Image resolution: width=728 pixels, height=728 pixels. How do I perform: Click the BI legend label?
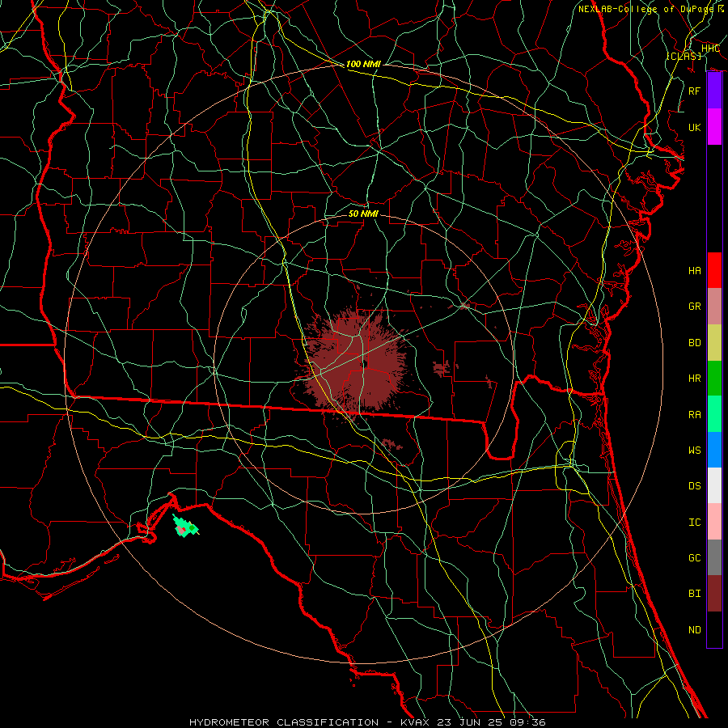click(695, 594)
